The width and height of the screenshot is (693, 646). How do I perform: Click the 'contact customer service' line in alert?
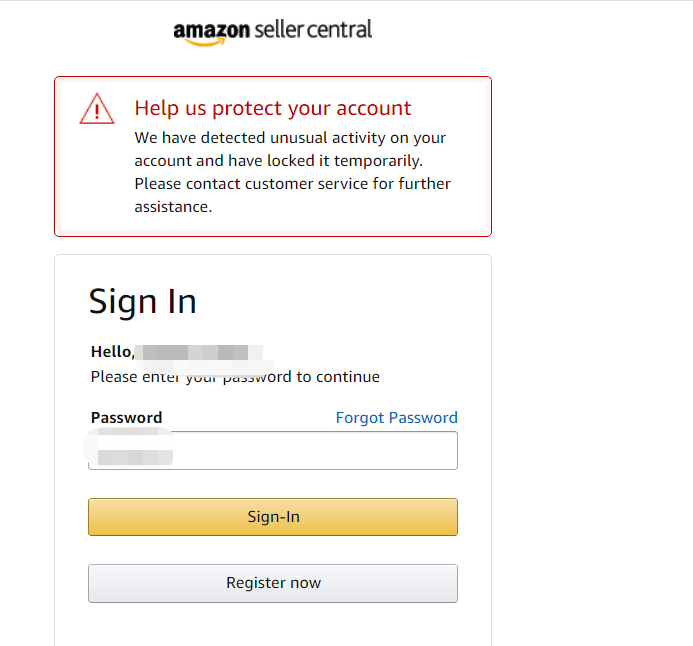(x=292, y=184)
